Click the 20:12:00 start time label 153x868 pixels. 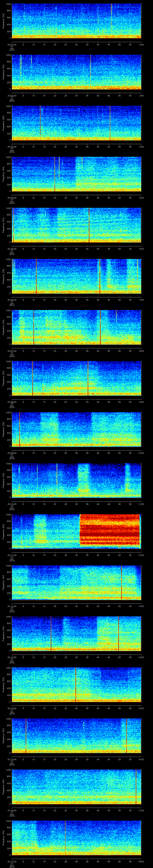coord(12,606)
